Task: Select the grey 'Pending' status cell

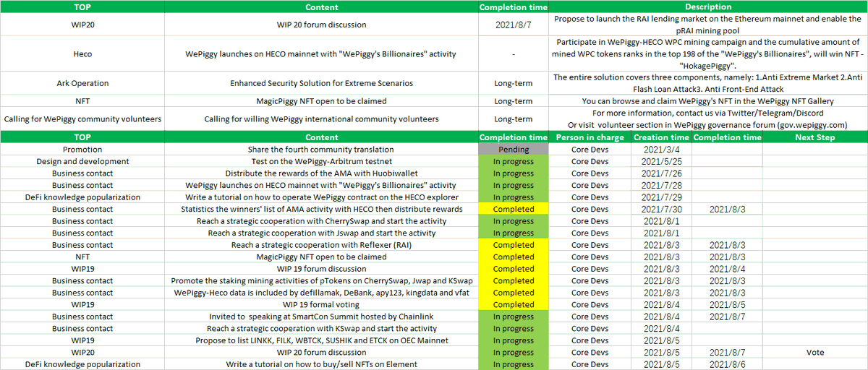Action: point(514,150)
